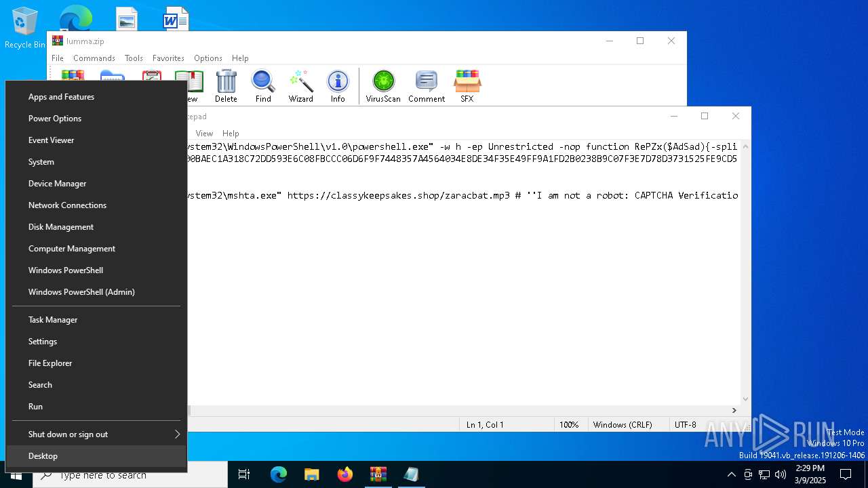Open WinRAR Help menu
This screenshot has width=868, height=488.
240,58
